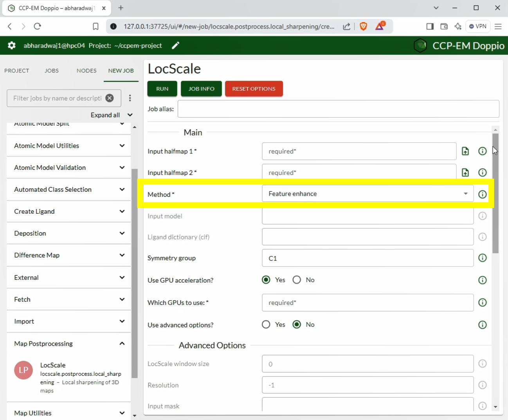Expand Atomic Model Utilities category
Viewport: 508px width, 420px height.
68,146
